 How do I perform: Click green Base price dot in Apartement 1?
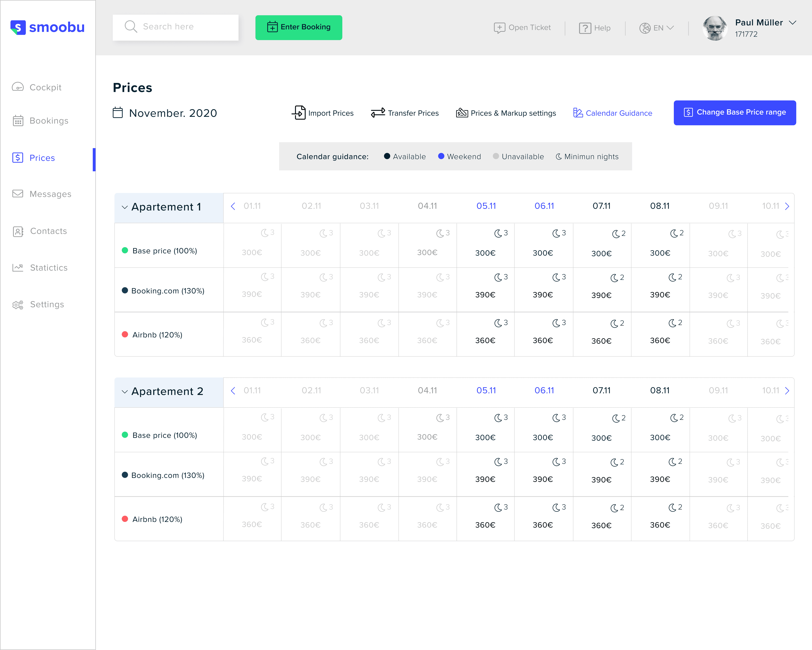click(125, 251)
